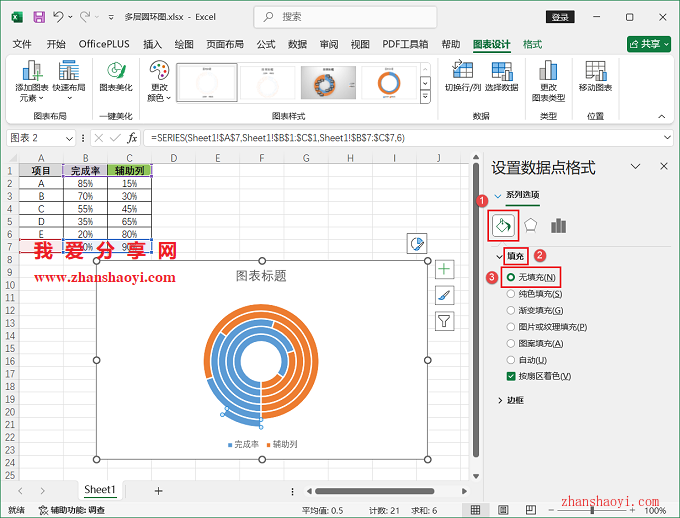This screenshot has width=680, height=518.
Task: Open the Format (格式) ribbon tab
Action: (x=533, y=44)
